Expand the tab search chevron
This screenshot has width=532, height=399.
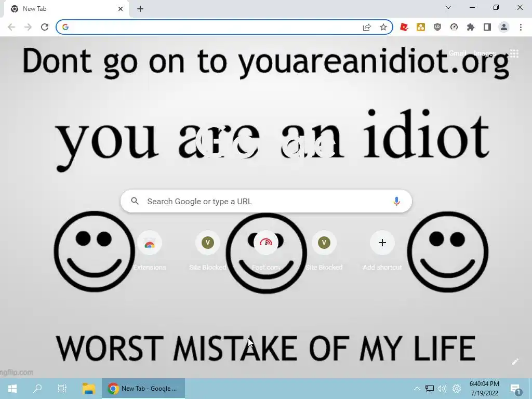point(448,7)
